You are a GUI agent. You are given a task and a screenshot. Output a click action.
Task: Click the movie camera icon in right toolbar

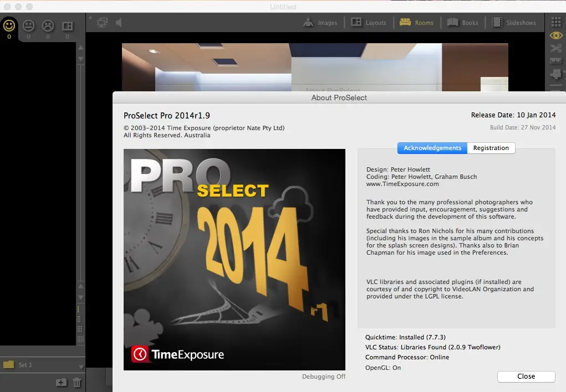[x=556, y=74]
